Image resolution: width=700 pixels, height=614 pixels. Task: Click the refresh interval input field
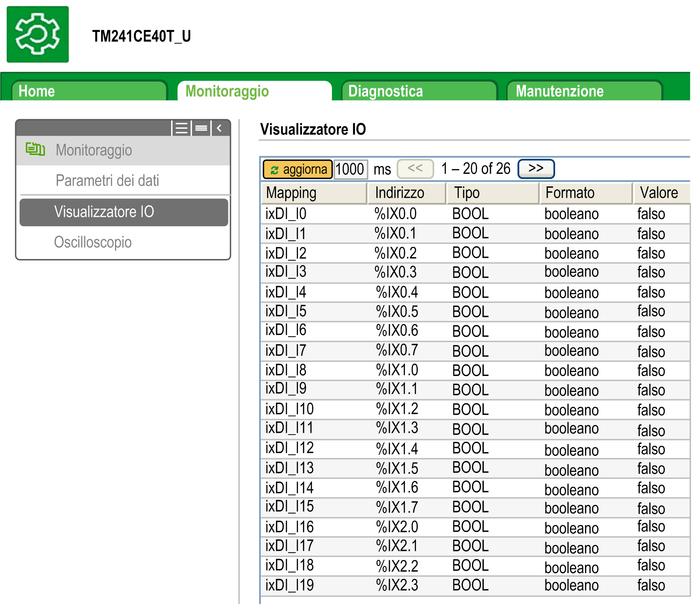point(350,169)
